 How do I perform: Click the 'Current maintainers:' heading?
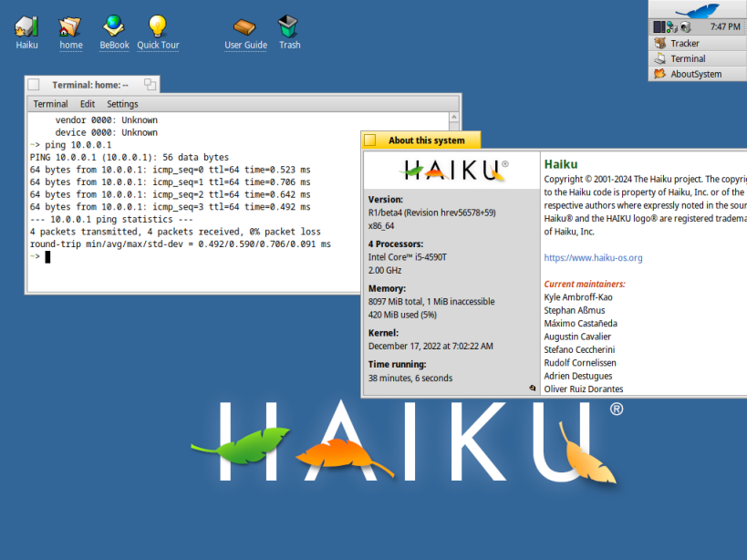585,284
